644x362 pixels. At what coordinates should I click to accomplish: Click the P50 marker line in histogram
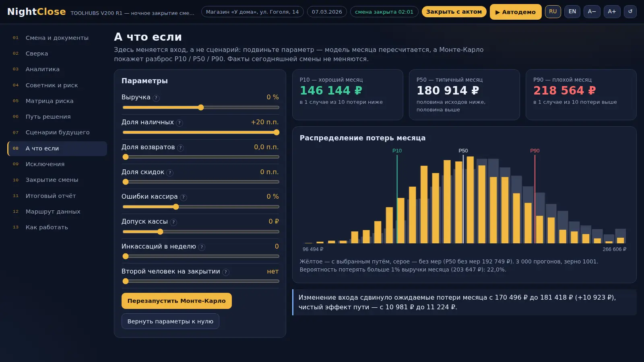[x=463, y=199]
